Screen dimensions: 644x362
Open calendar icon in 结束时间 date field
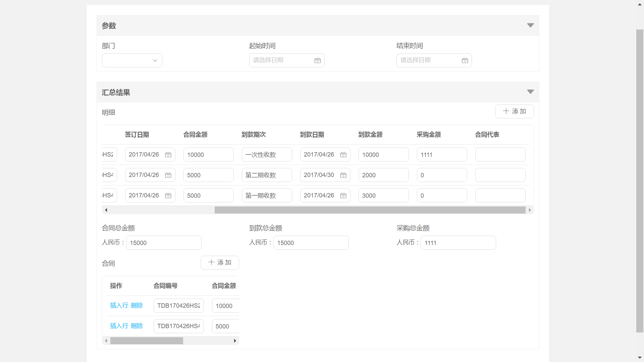465,61
